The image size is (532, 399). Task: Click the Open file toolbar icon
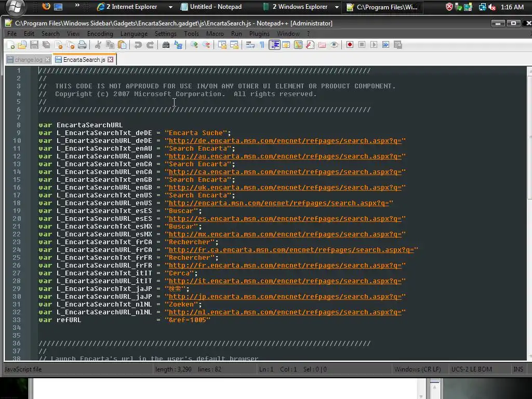pos(22,45)
